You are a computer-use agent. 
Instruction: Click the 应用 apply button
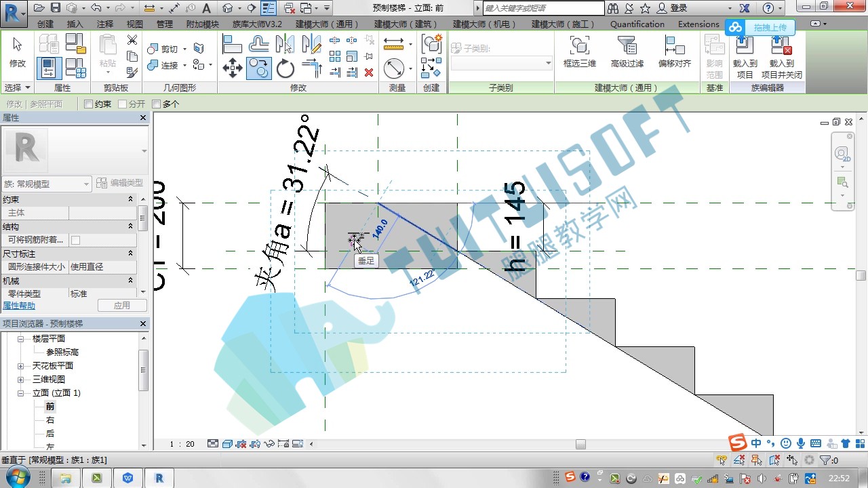[122, 306]
